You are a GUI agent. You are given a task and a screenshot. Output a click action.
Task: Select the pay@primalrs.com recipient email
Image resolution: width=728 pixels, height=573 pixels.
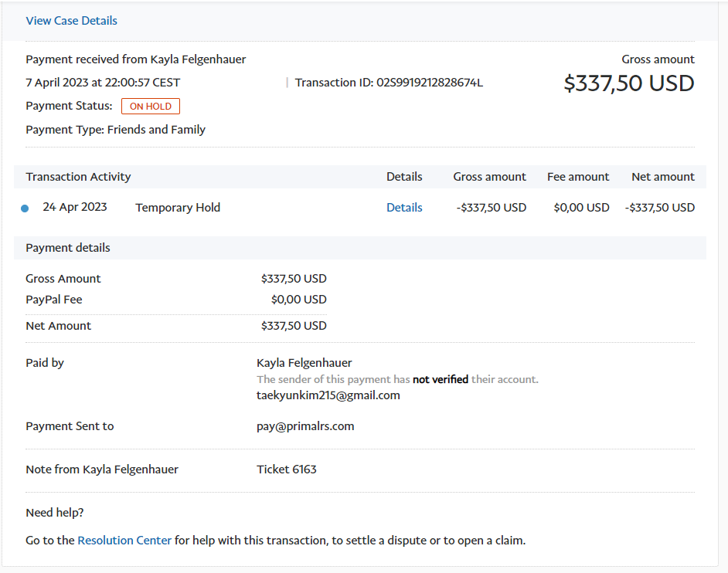[x=305, y=426]
